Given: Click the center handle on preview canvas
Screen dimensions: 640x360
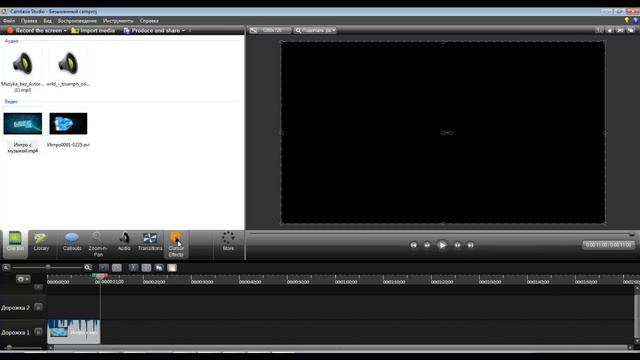Looking at the screenshot, I should pos(447,133).
